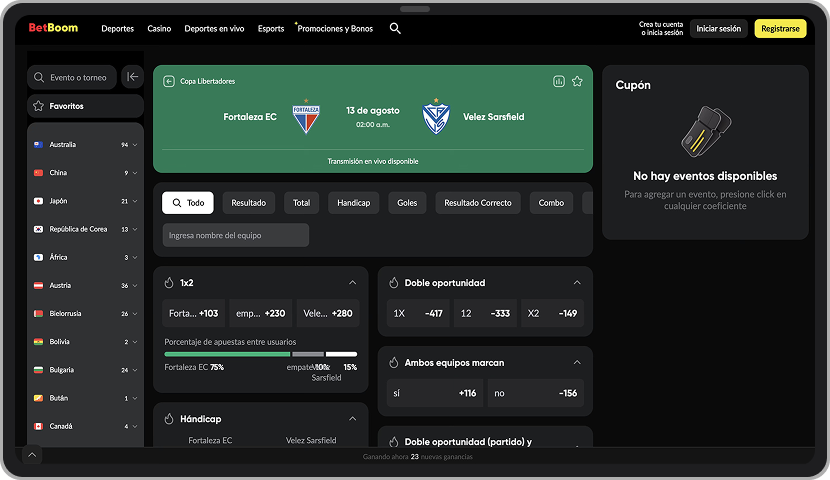Click the Bolivia flag icon
830x480 pixels.
click(38, 342)
